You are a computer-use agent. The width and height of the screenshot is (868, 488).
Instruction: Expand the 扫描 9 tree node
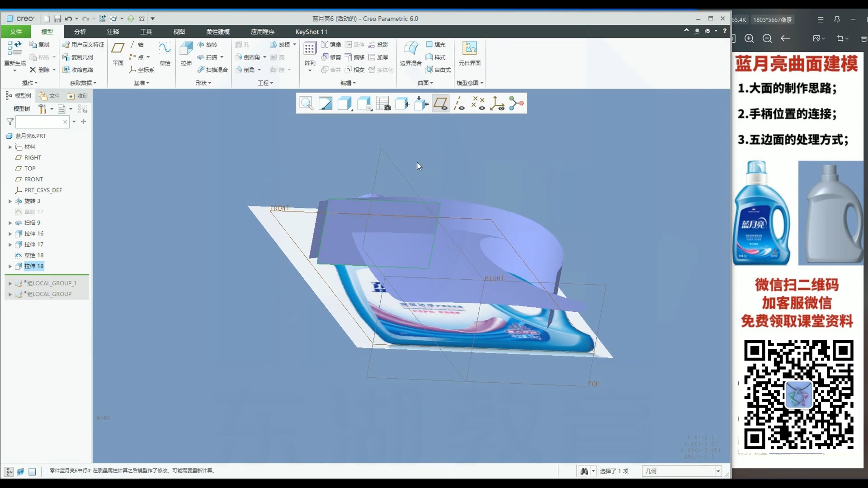tap(10, 223)
